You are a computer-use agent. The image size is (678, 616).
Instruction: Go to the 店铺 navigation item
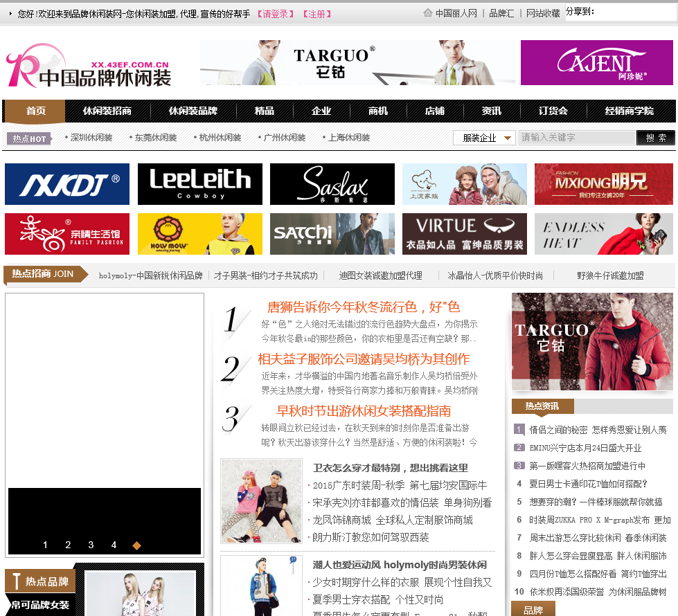point(434,111)
